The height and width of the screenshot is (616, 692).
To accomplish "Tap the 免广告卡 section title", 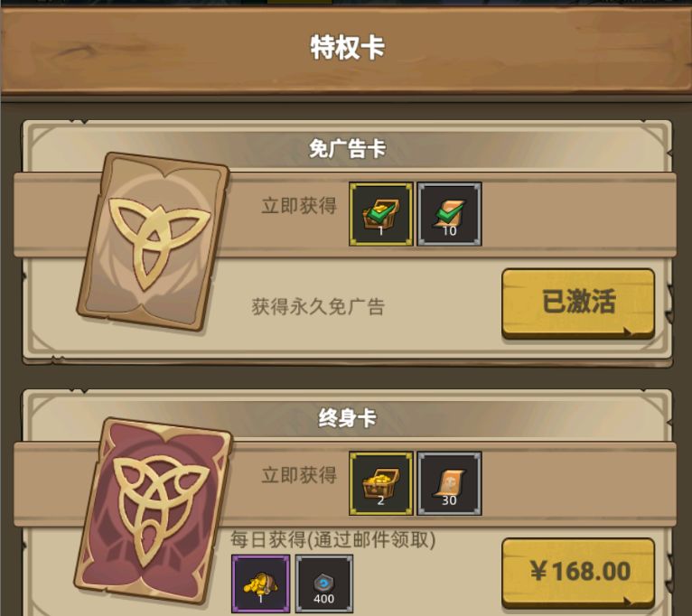I will [347, 148].
